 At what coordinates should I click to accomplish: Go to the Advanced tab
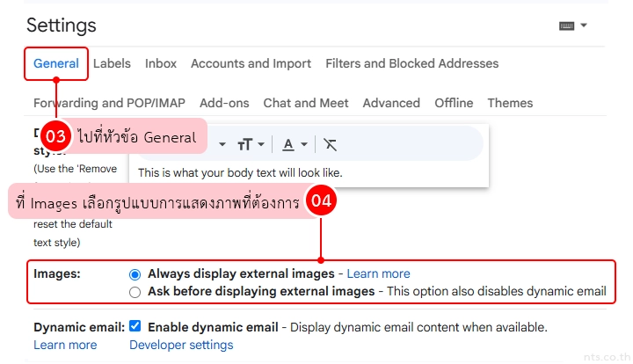pyautogui.click(x=391, y=103)
